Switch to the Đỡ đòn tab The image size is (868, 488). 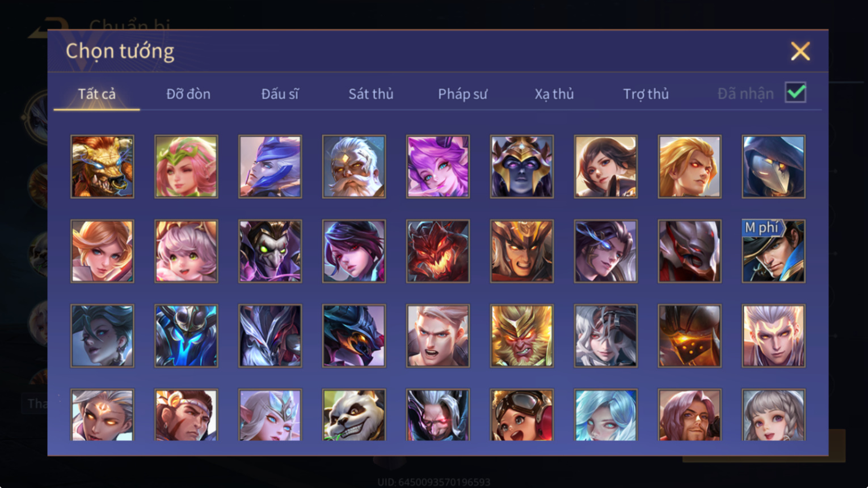point(188,94)
